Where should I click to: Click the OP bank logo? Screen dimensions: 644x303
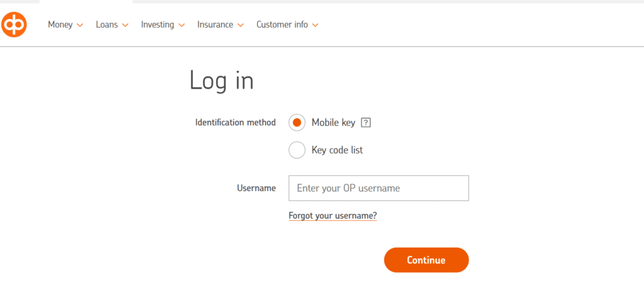14,25
